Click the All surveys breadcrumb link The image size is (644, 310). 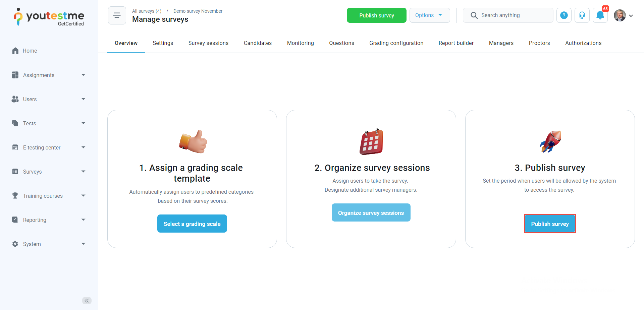pyautogui.click(x=147, y=11)
